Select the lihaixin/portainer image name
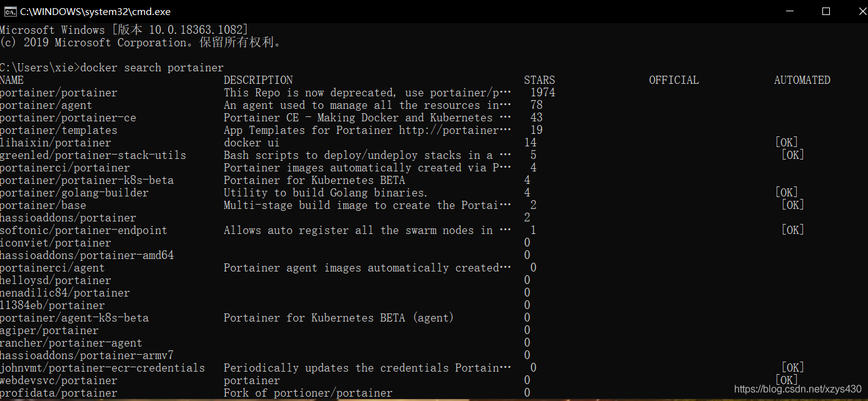 click(x=56, y=143)
